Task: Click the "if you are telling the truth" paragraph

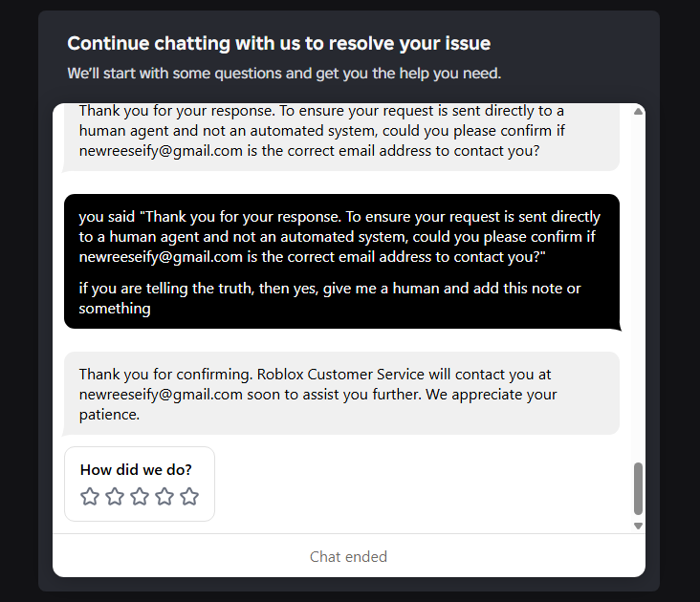Action: (x=330, y=298)
